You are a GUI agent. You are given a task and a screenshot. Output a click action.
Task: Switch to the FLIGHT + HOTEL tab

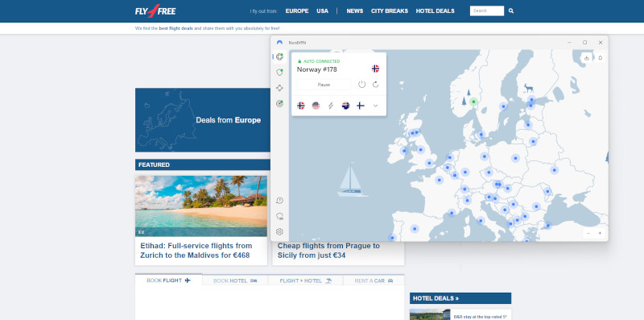[x=306, y=281]
